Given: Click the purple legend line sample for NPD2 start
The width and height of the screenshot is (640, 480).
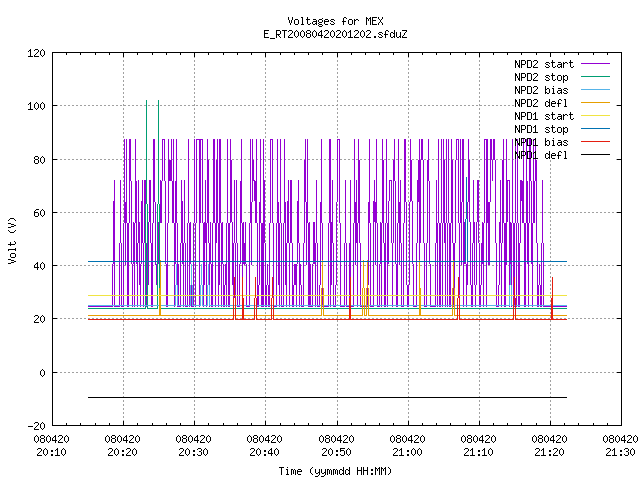Looking at the screenshot, I should (x=595, y=64).
